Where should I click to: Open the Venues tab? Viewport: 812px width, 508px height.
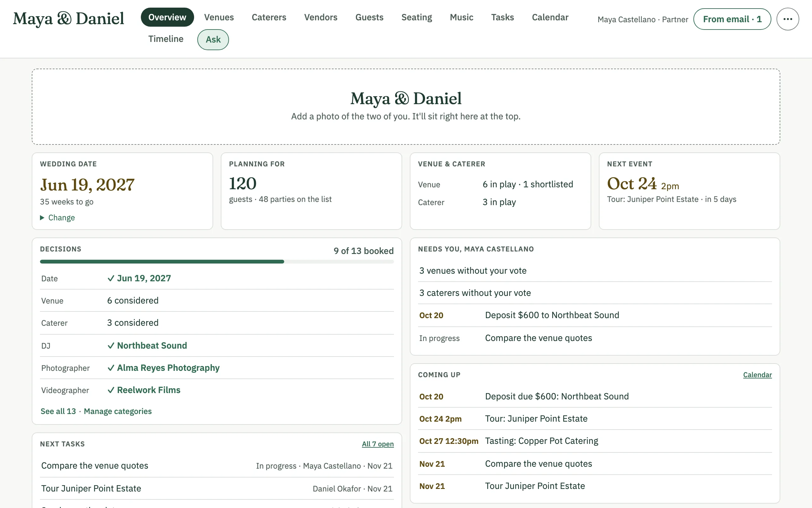pos(219,17)
